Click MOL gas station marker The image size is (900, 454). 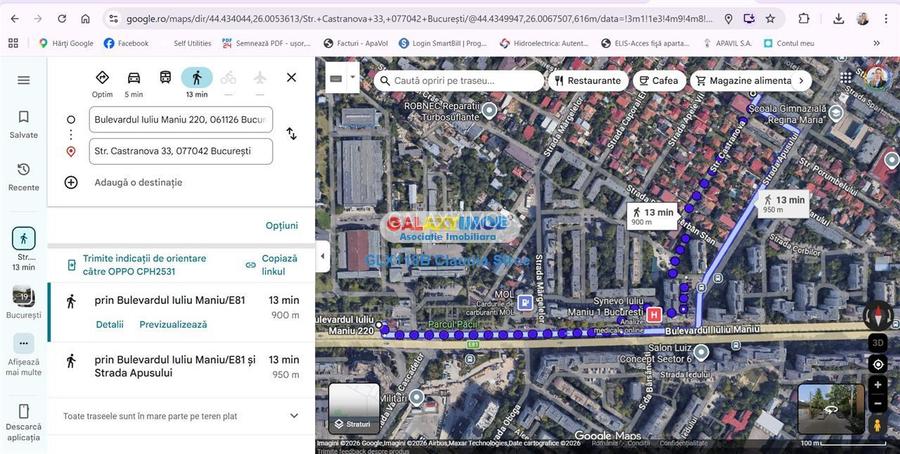pos(525,302)
